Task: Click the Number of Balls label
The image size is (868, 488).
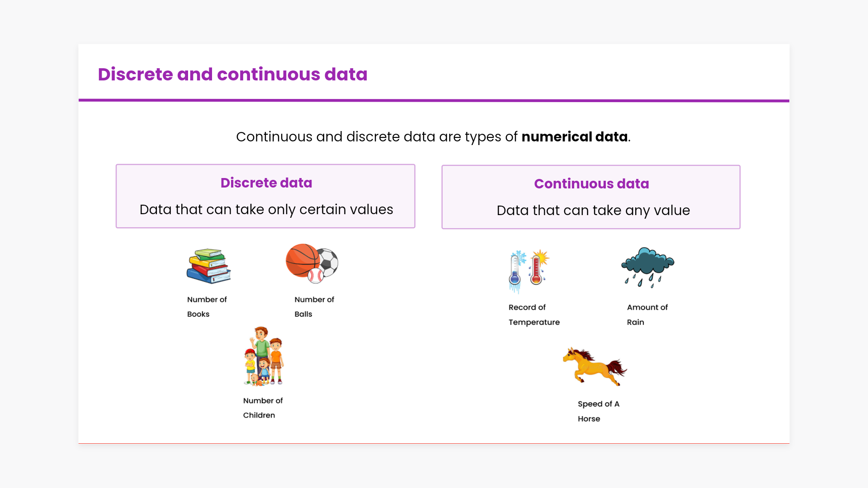Action: (x=314, y=306)
